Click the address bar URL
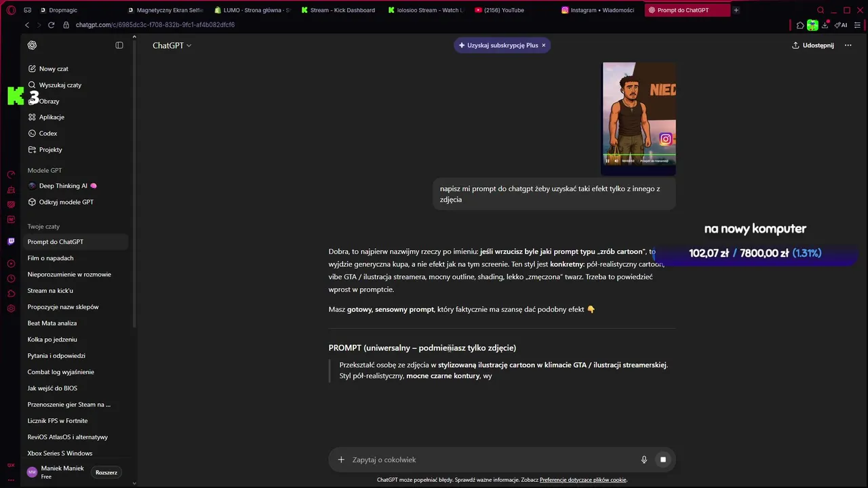Image resolution: width=868 pixels, height=488 pixels. point(155,25)
